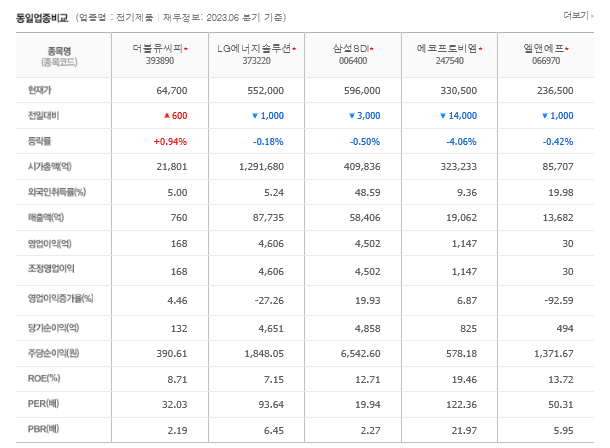Open the LG에너지솔루션 stock link
Viewport: 610px width, 448px height.
tap(254, 48)
